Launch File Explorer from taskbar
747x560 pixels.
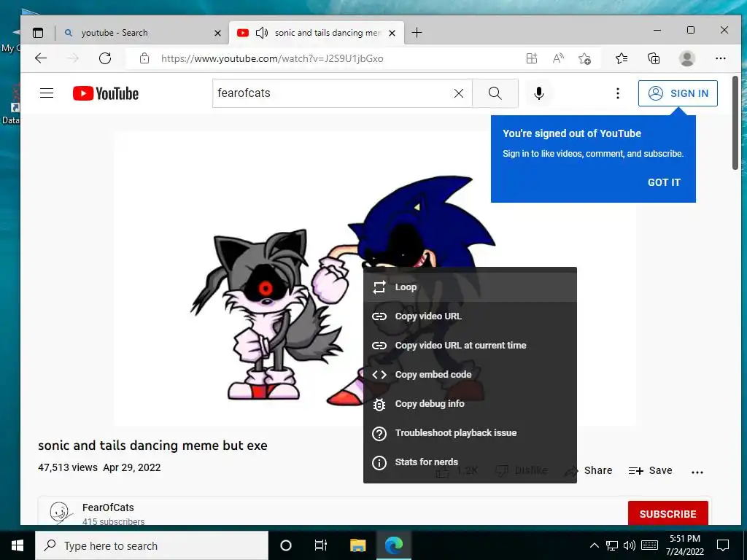point(357,545)
